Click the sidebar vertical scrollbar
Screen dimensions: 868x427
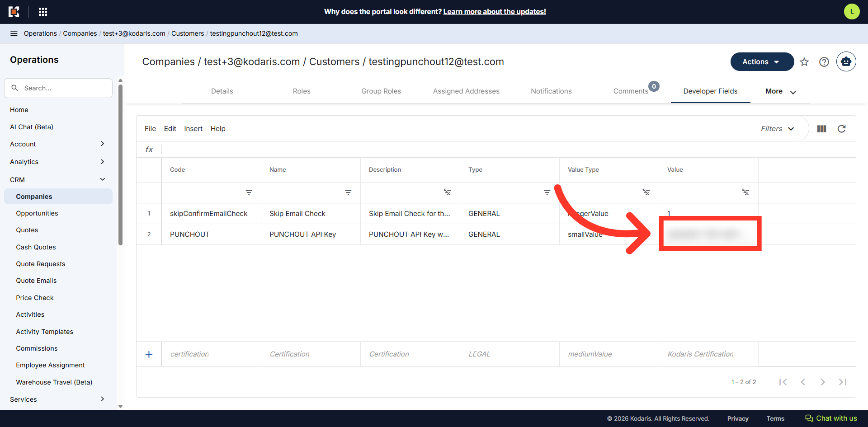click(x=120, y=165)
